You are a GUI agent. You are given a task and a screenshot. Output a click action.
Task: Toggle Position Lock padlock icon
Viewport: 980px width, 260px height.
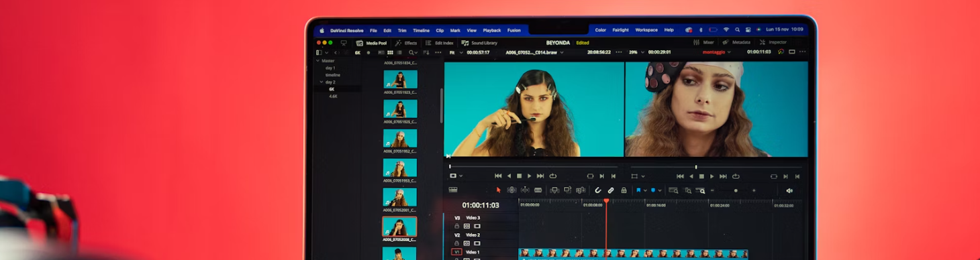tap(624, 190)
